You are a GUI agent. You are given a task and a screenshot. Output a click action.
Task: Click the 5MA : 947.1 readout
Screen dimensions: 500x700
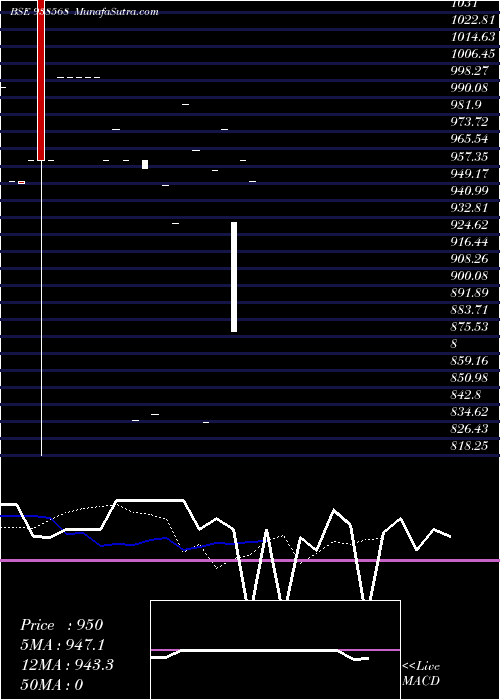pos(64,645)
